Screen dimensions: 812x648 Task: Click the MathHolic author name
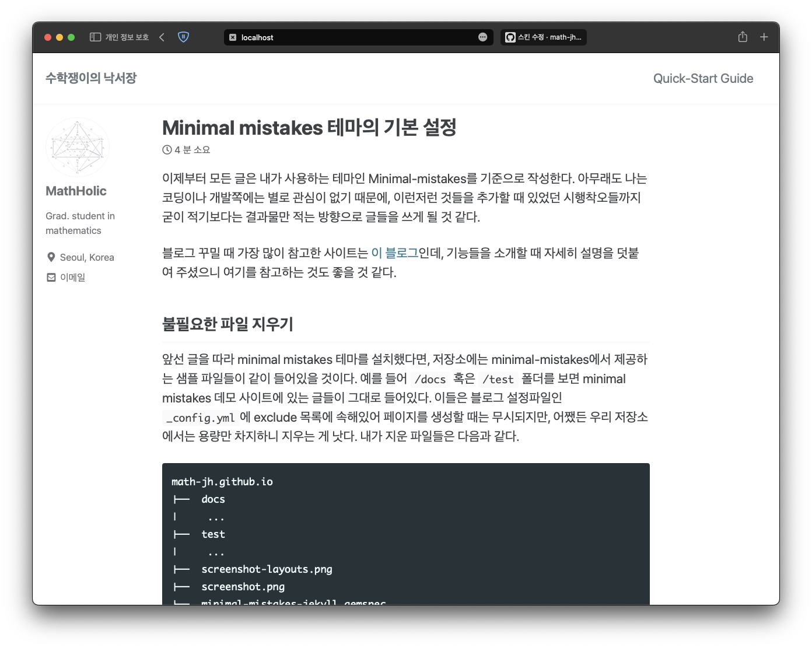point(76,191)
